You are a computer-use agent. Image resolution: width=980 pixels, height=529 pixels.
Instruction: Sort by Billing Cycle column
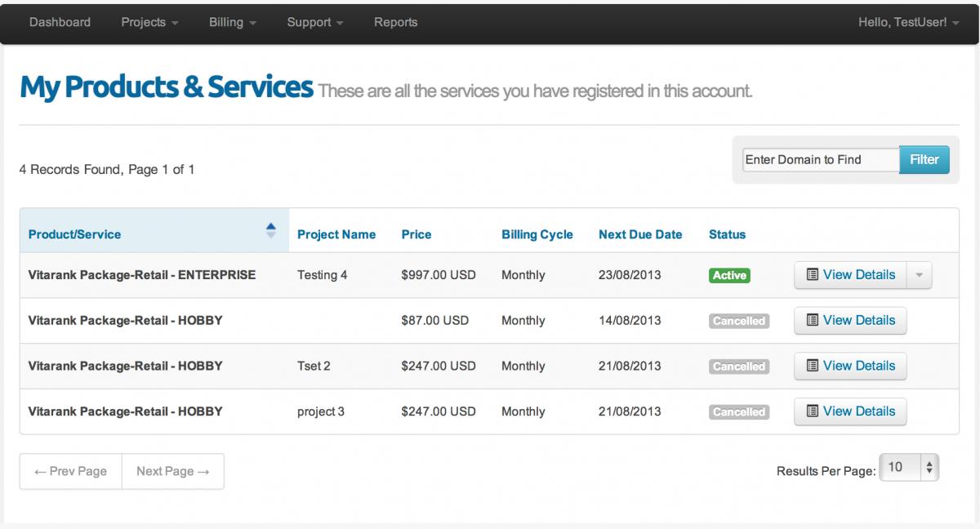pos(537,234)
